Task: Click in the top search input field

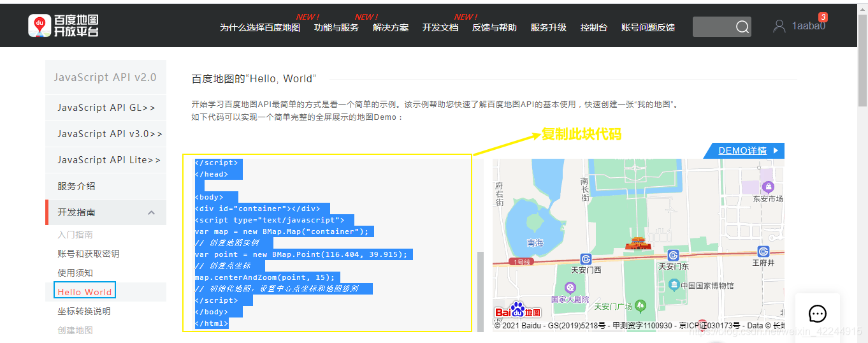Action: point(714,27)
